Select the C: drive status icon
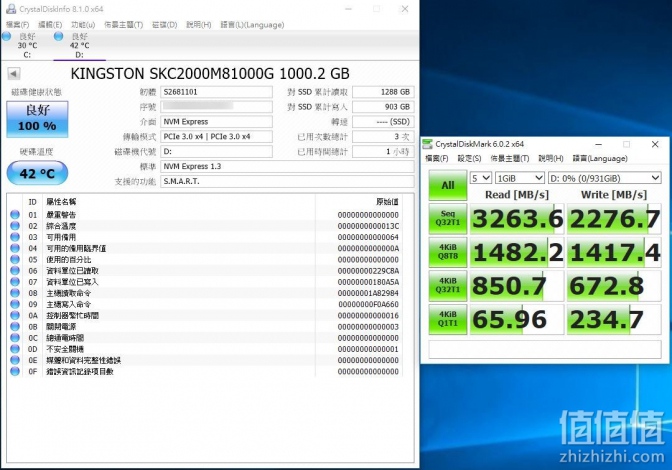The width and height of the screenshot is (672, 470). [6, 36]
